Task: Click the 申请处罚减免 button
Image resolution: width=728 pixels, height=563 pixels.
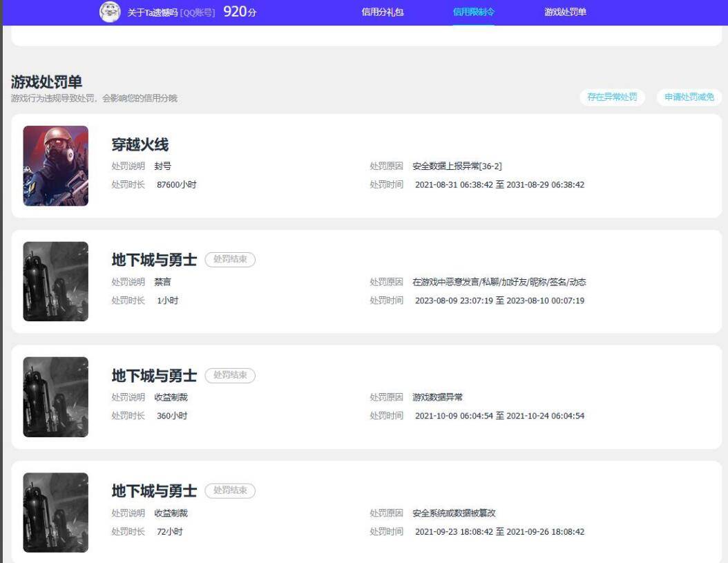Action: [689, 97]
